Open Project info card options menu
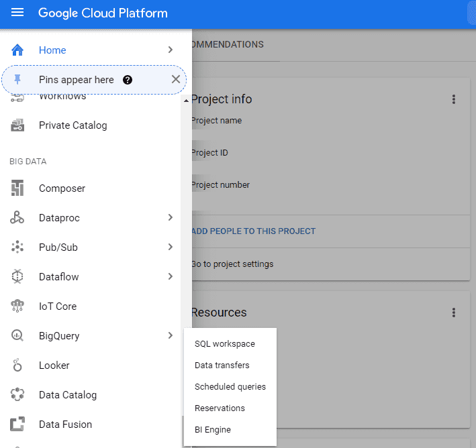Image resolution: width=476 pixels, height=448 pixels. (x=454, y=99)
